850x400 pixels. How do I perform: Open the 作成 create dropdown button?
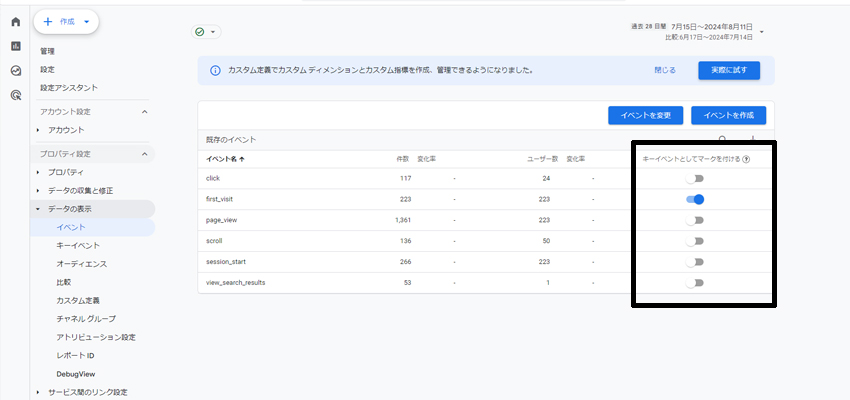(x=66, y=22)
